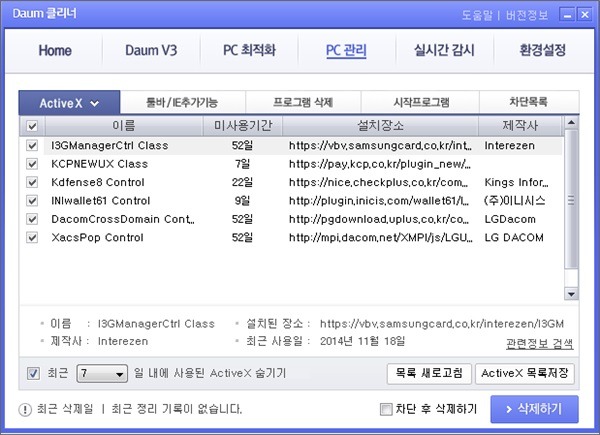Image resolution: width=600 pixels, height=435 pixels.
Task: Click the LGDacom manufacturer cell
Action: [510, 219]
